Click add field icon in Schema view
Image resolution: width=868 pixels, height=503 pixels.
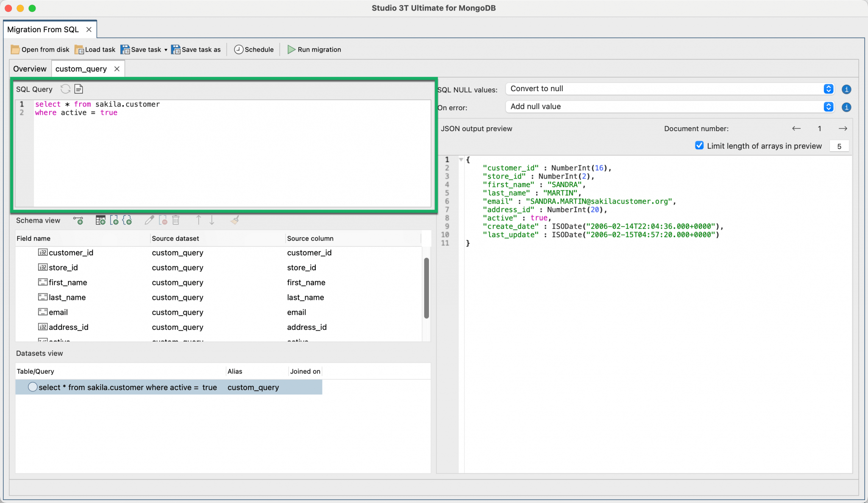[78, 221]
